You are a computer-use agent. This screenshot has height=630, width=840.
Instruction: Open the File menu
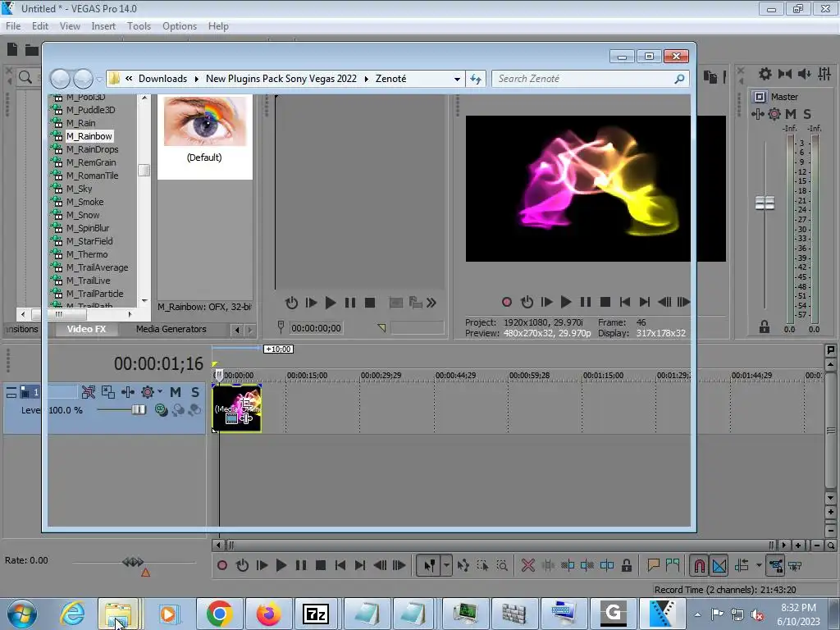click(13, 25)
